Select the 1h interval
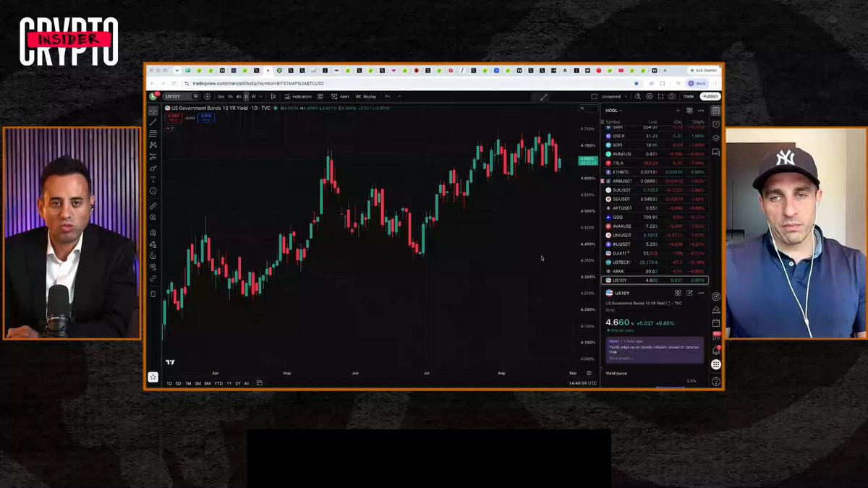Viewport: 868px width, 488px height. tap(230, 96)
